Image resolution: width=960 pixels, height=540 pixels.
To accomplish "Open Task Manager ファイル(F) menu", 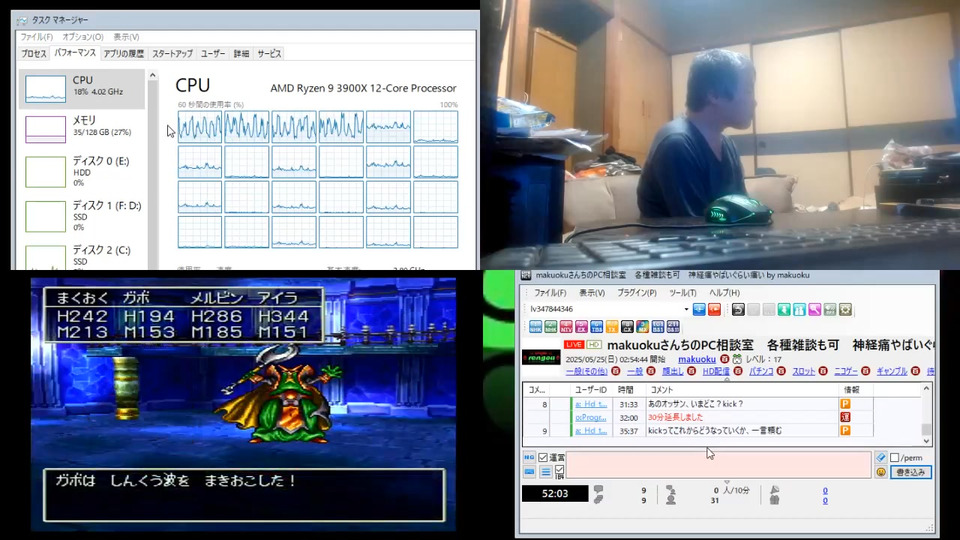I will coord(37,37).
